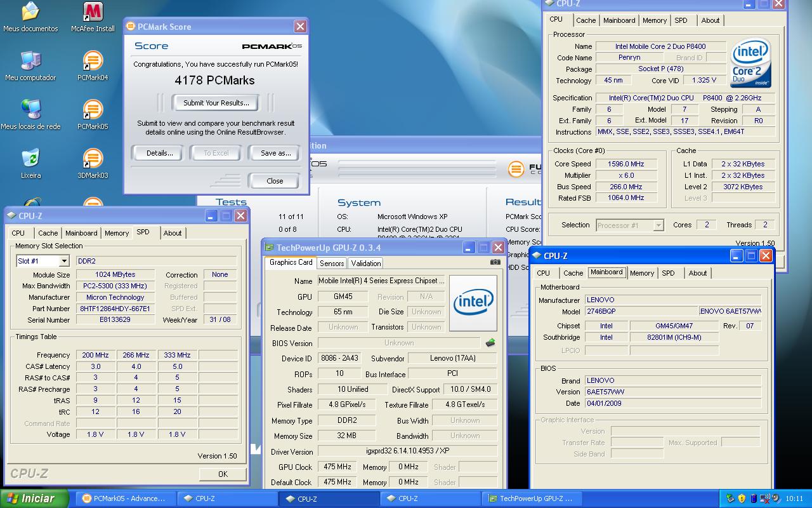Select Memory tab in SPD CPU-Z window
812x508 pixels.
point(117,233)
